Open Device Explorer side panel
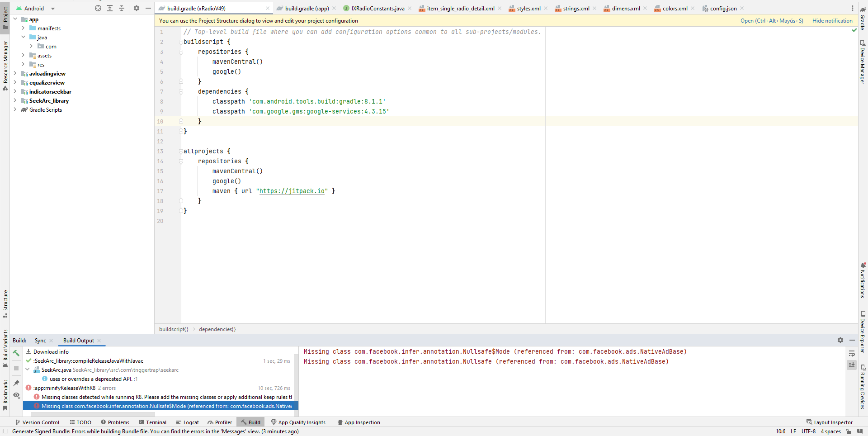Viewport: 868px width, 436px height. tap(863, 332)
